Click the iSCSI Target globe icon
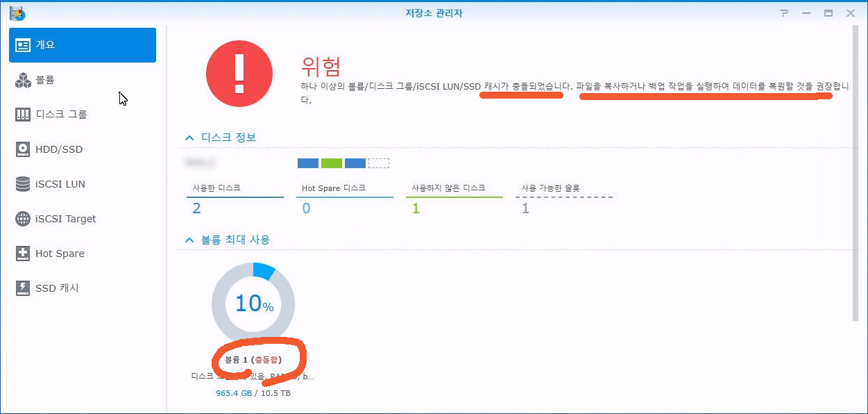 coord(23,219)
